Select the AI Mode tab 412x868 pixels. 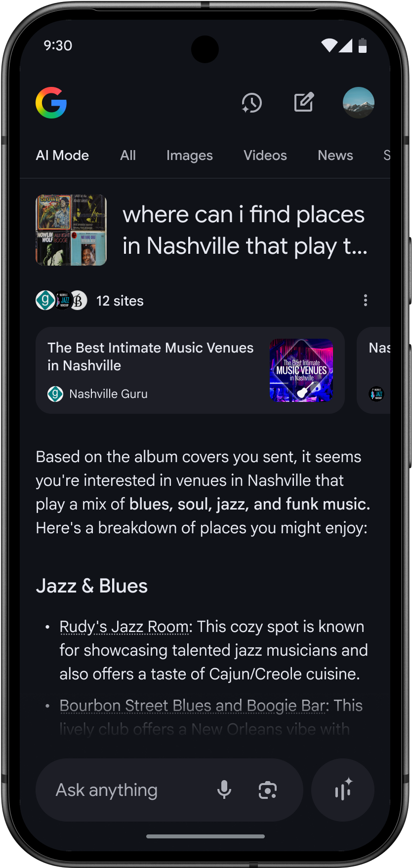point(62,156)
